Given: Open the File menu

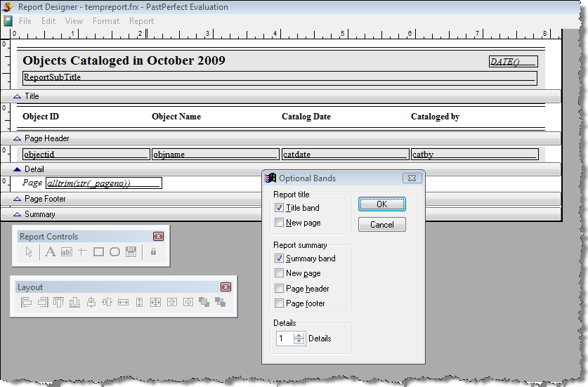Looking at the screenshot, I should (25, 21).
